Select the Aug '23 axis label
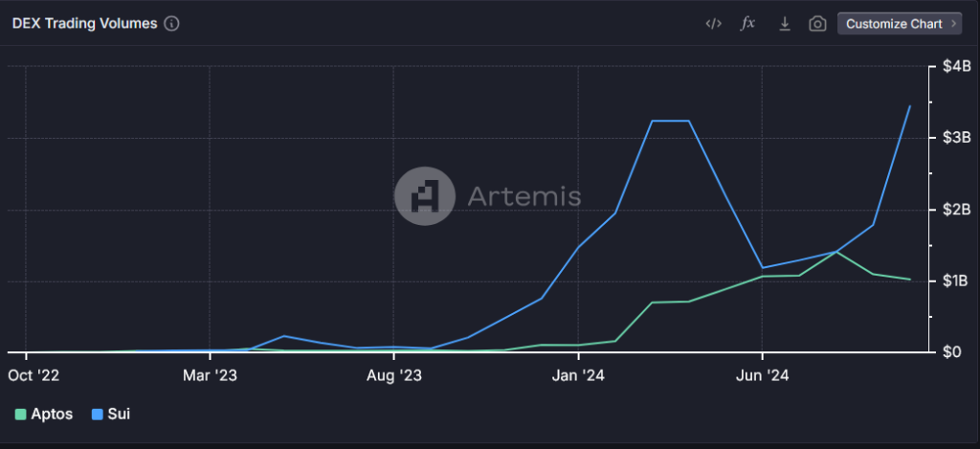This screenshot has height=449, width=980. (x=393, y=376)
